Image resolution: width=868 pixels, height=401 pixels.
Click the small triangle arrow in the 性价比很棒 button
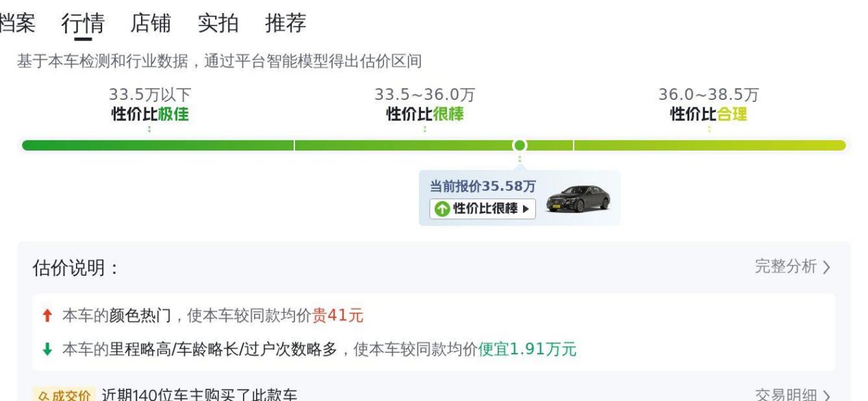526,209
